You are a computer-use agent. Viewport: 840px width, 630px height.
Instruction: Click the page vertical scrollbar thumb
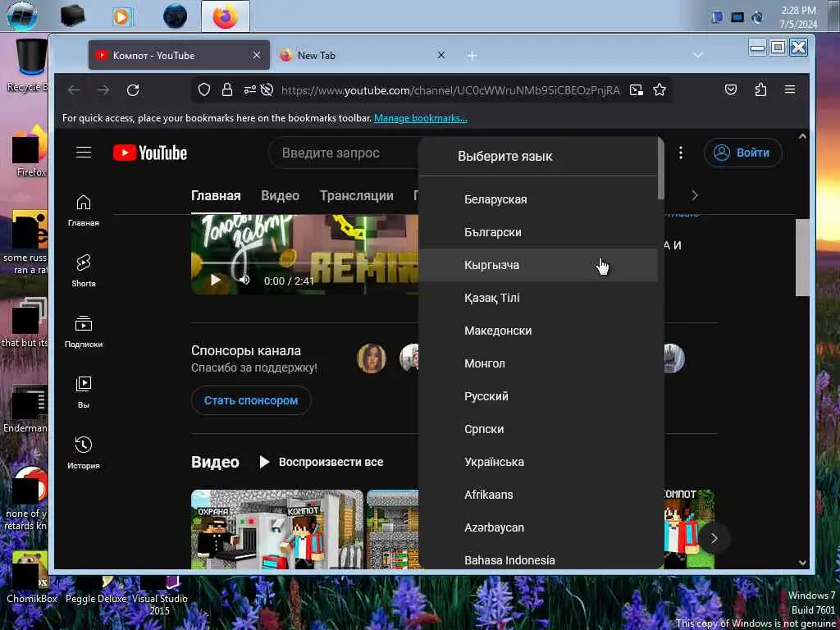tap(802, 257)
